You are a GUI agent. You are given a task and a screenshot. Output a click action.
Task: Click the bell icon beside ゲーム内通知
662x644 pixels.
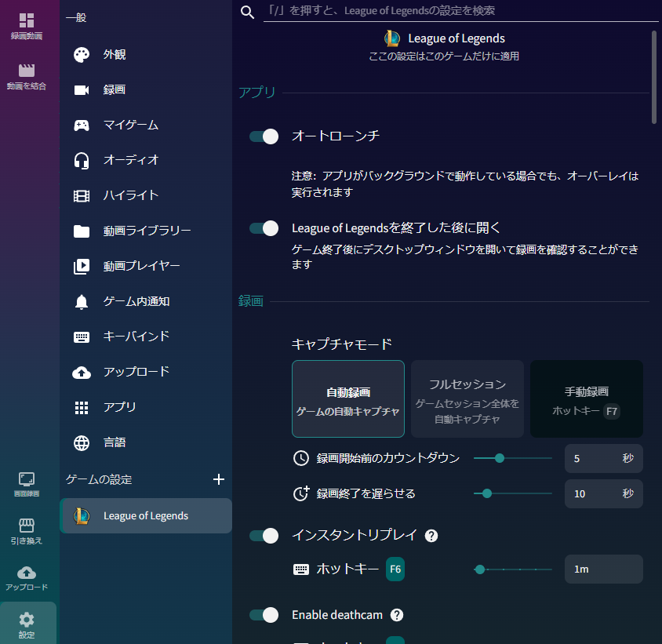tap(82, 301)
